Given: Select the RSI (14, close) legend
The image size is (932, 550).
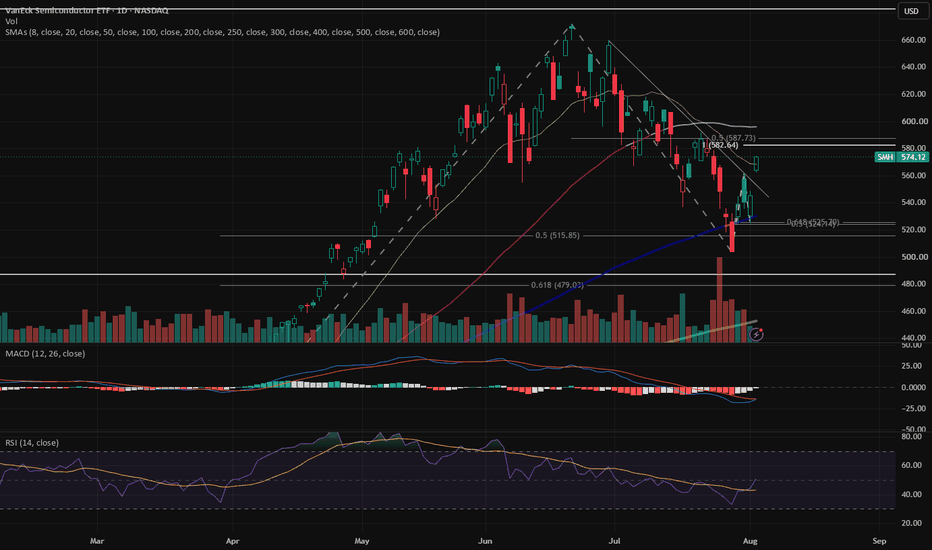Looking at the screenshot, I should pyautogui.click(x=32, y=443).
